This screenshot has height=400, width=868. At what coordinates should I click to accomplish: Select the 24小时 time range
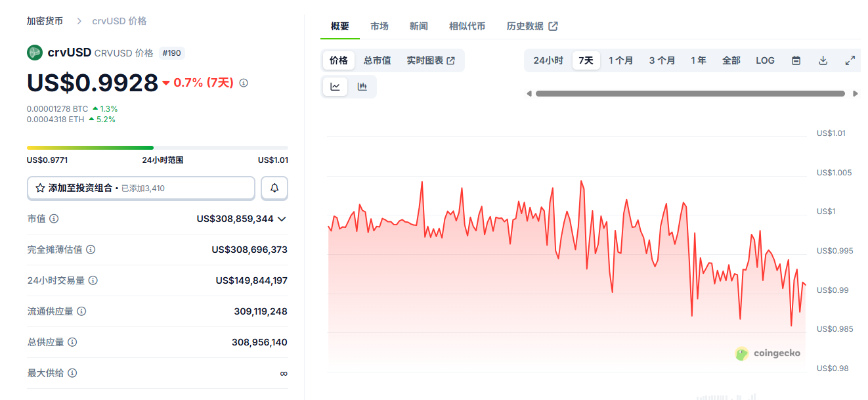tap(548, 60)
